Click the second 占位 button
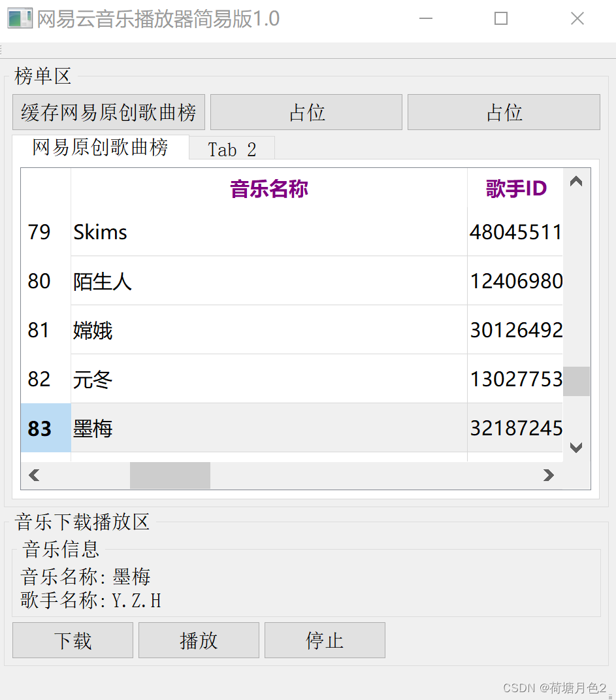 (504, 112)
